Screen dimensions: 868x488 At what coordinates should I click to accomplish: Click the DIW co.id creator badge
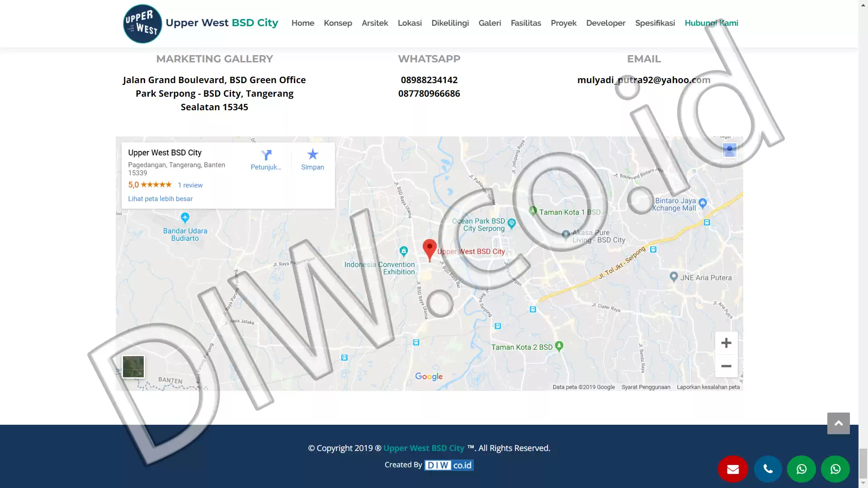pyautogui.click(x=449, y=465)
